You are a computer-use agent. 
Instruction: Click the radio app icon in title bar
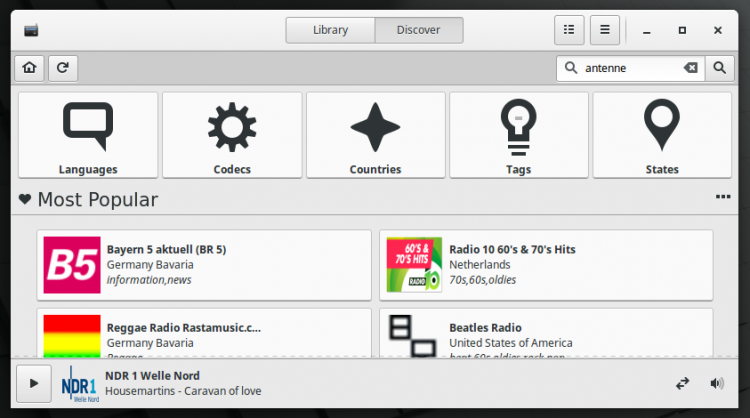click(x=31, y=31)
